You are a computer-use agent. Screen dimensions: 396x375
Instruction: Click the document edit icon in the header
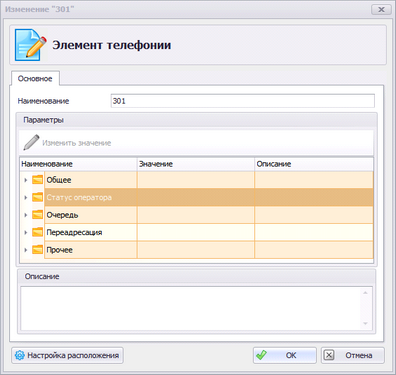point(30,45)
